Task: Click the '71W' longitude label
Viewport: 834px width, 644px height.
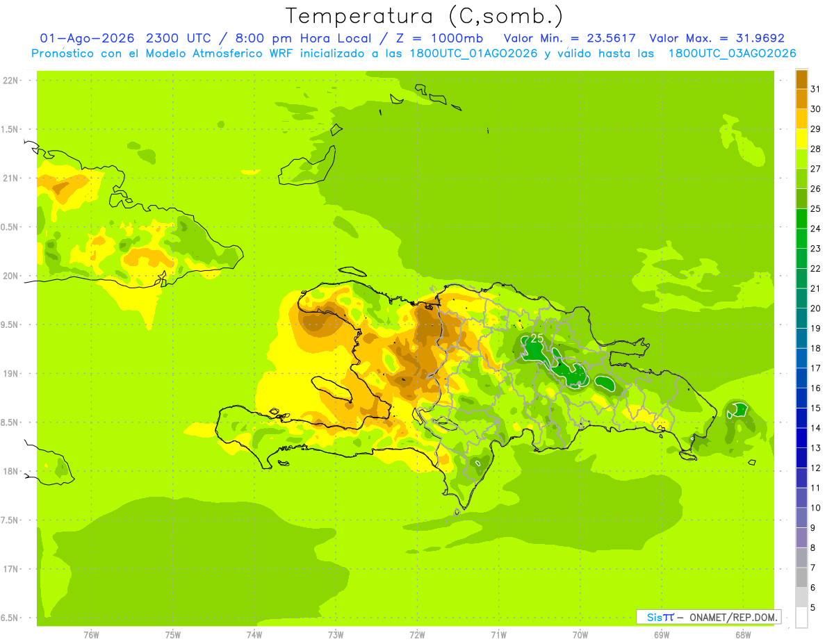Action: click(x=499, y=636)
